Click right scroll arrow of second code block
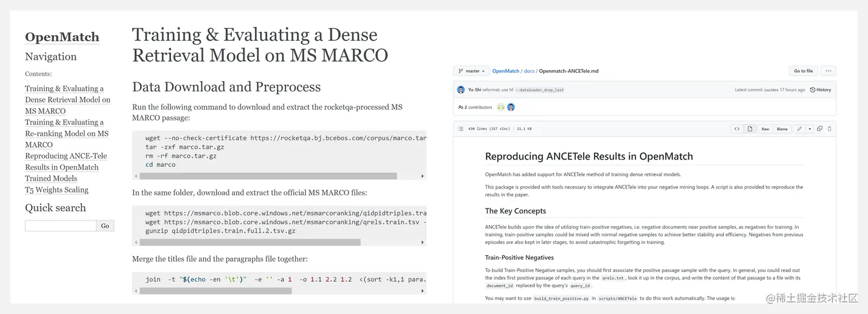This screenshot has height=314, width=868. click(x=423, y=242)
